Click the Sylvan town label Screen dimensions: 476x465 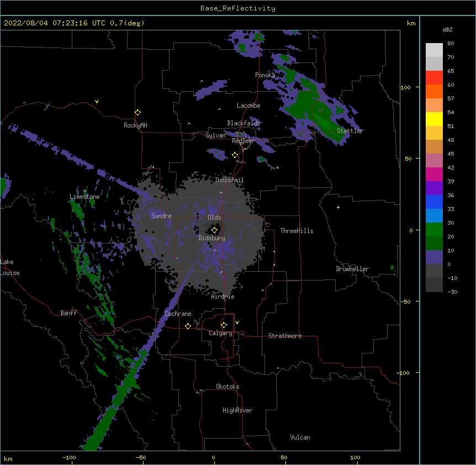pyautogui.click(x=215, y=135)
